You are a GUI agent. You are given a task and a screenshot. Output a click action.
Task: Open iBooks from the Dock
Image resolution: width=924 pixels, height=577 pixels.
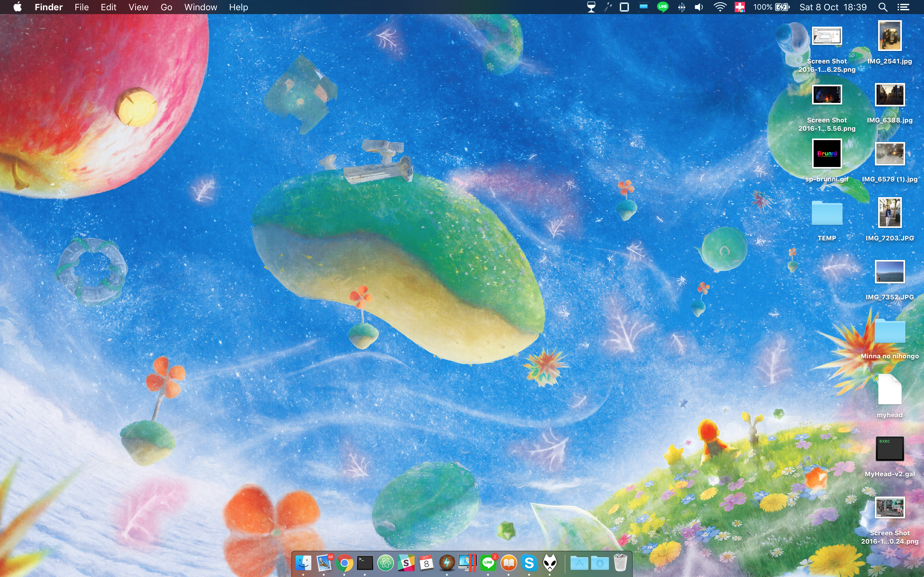(x=509, y=563)
